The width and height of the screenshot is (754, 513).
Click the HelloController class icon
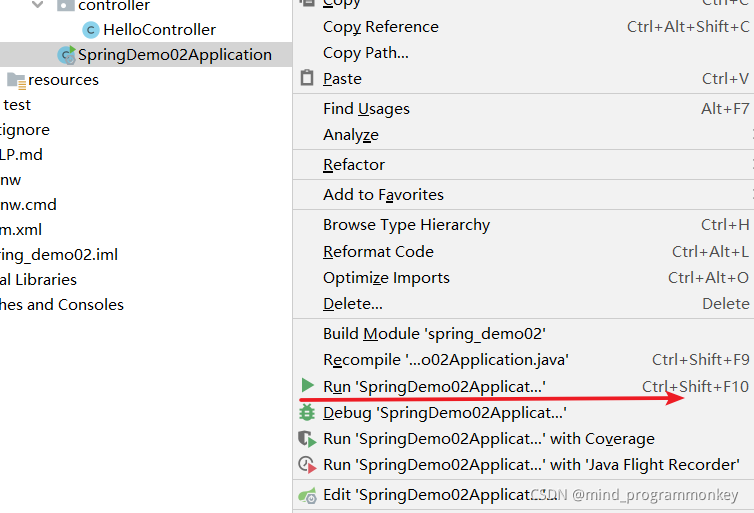click(90, 30)
